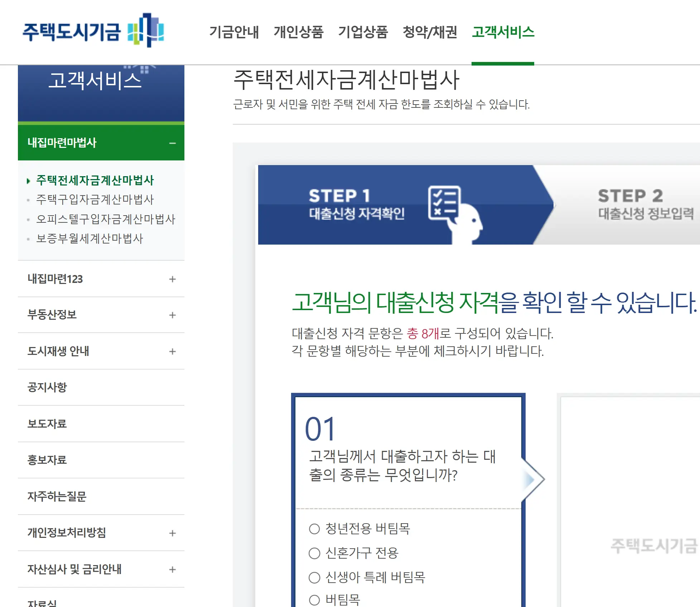Screen dimensions: 700x607
Task: Expand the 내집마련123 section
Action: tap(101, 279)
